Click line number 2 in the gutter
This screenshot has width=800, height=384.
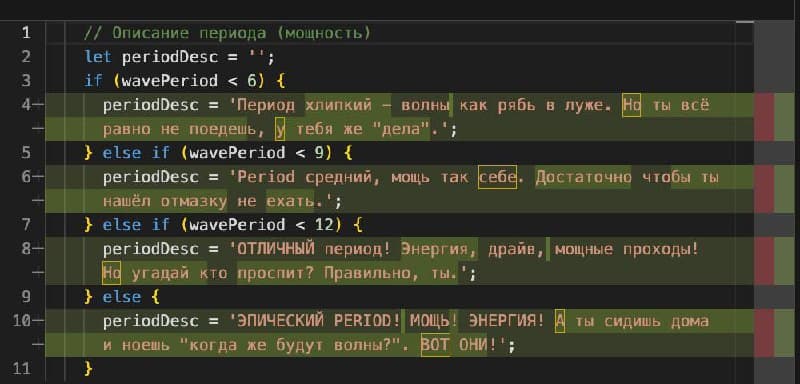click(x=26, y=57)
